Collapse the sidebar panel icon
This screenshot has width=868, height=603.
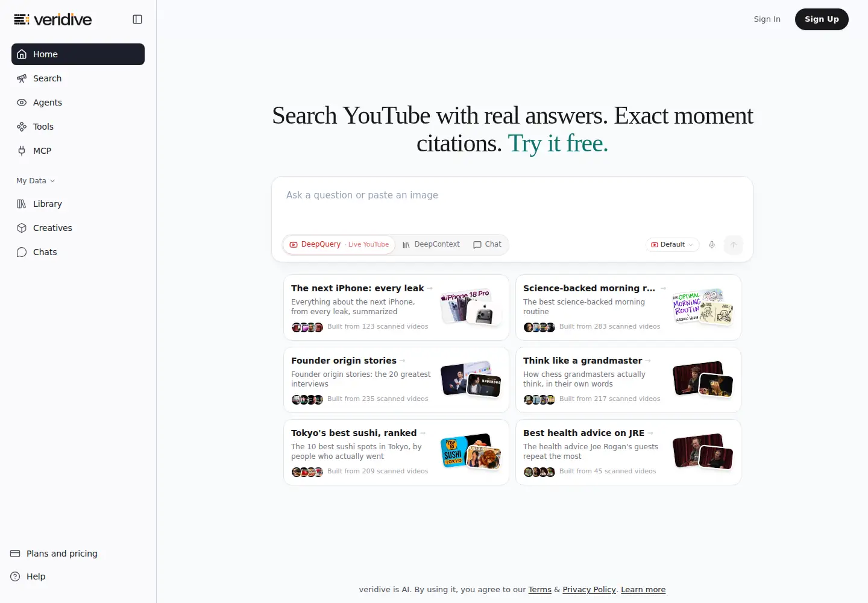[137, 19]
